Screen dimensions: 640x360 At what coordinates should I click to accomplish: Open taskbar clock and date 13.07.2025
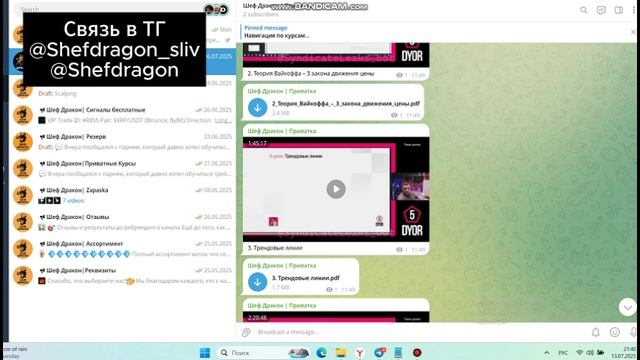[623, 353]
